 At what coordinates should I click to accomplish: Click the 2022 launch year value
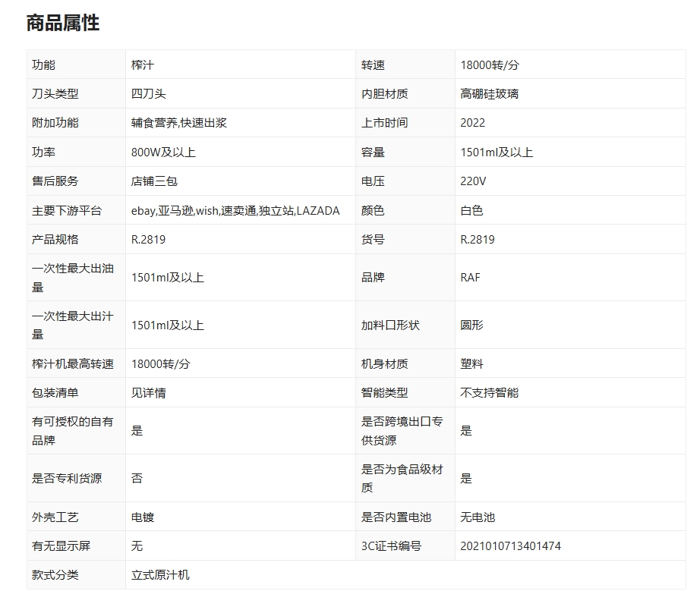472,123
